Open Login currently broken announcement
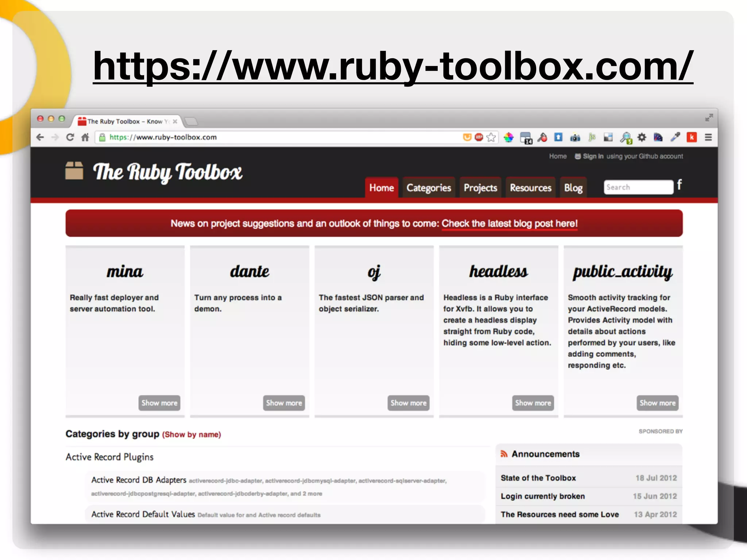747x560 pixels. point(543,496)
